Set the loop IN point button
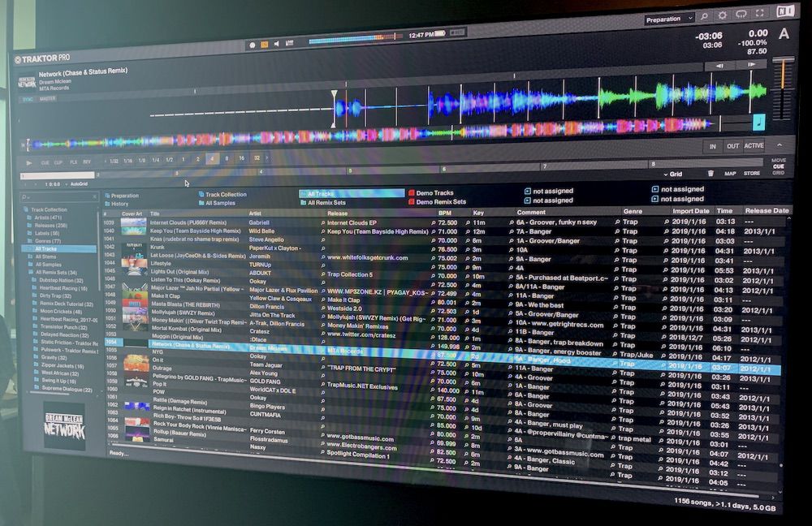This screenshot has height=526, width=812. pos(713,146)
